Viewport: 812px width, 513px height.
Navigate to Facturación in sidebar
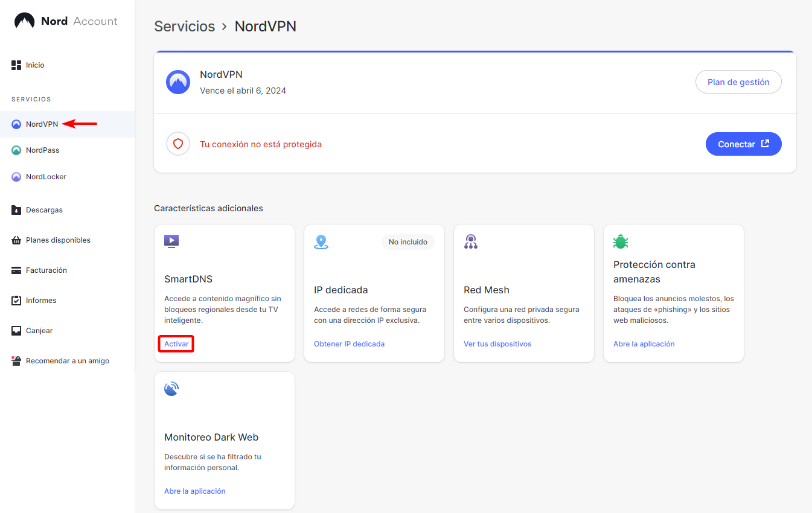[x=46, y=270]
